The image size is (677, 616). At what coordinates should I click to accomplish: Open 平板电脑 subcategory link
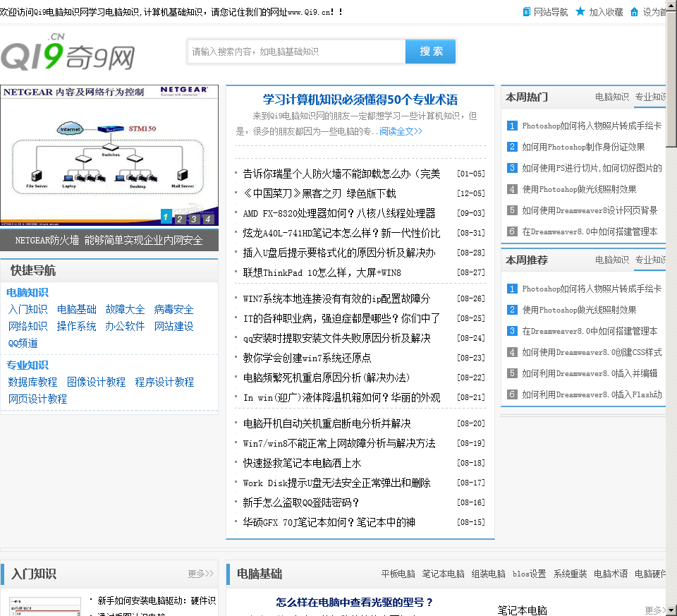(398, 574)
